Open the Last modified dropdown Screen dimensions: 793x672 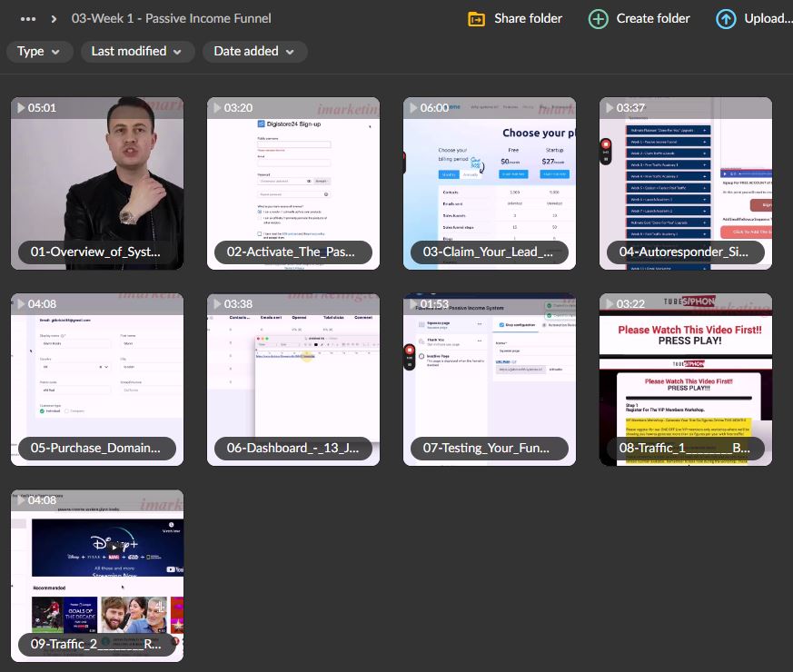click(x=137, y=52)
